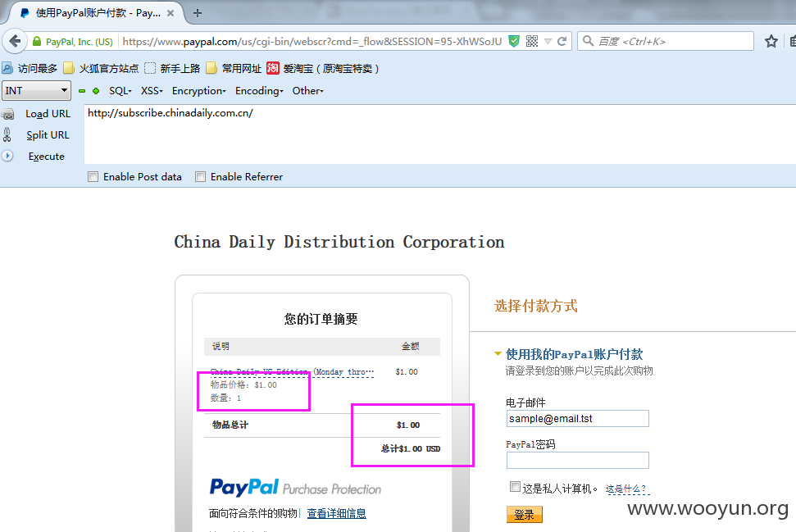
Task: Close the PayPal browser tab
Action: [171, 13]
